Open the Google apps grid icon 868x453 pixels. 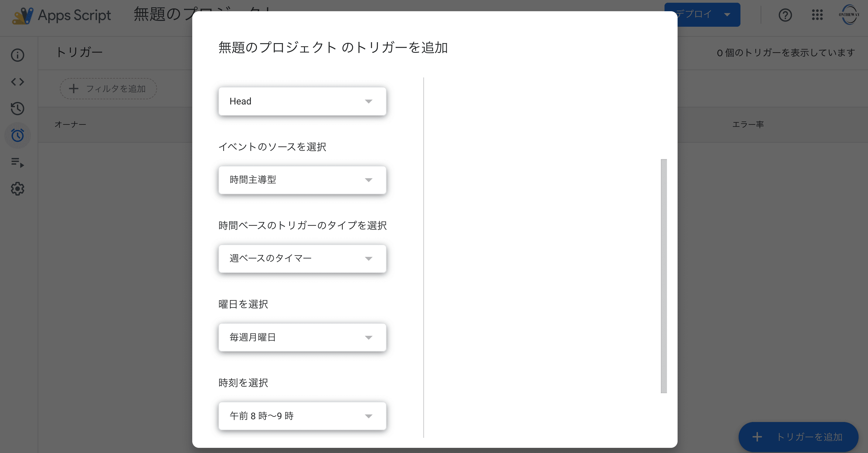[x=817, y=15]
